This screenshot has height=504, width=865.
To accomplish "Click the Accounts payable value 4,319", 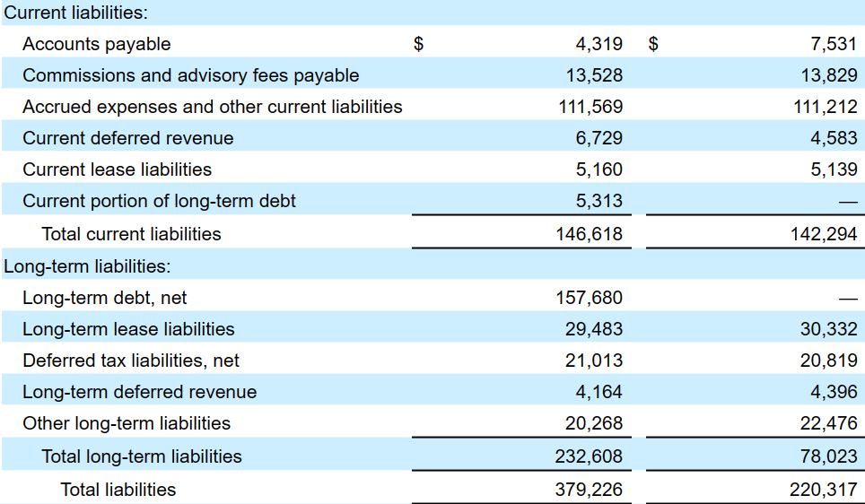I will pyautogui.click(x=599, y=44).
